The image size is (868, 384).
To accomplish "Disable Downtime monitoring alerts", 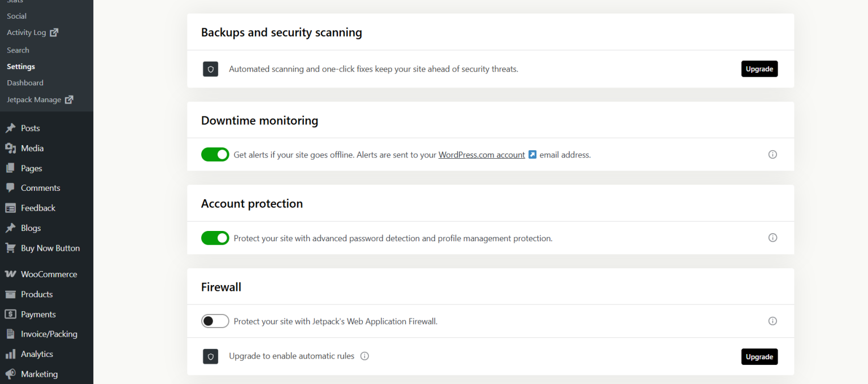I will (x=215, y=154).
